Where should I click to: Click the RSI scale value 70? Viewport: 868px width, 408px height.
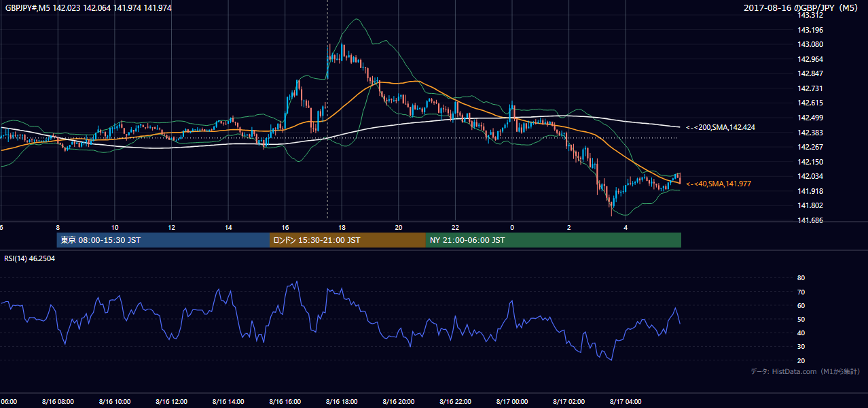[x=801, y=292]
